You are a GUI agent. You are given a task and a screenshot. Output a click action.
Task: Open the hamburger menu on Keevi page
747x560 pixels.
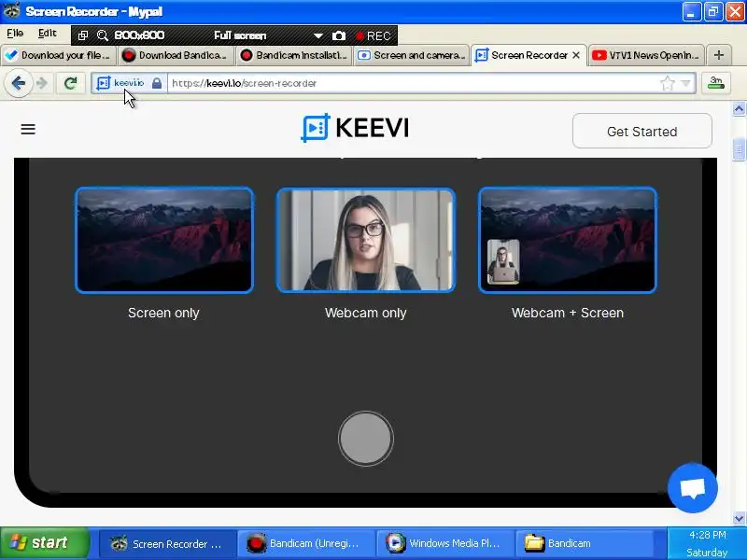point(28,129)
